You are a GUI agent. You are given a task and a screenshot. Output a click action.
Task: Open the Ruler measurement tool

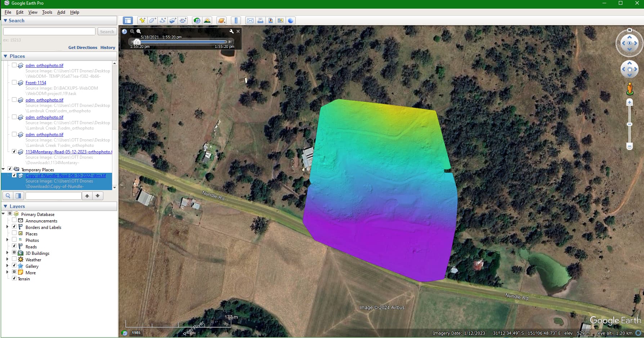(x=236, y=21)
